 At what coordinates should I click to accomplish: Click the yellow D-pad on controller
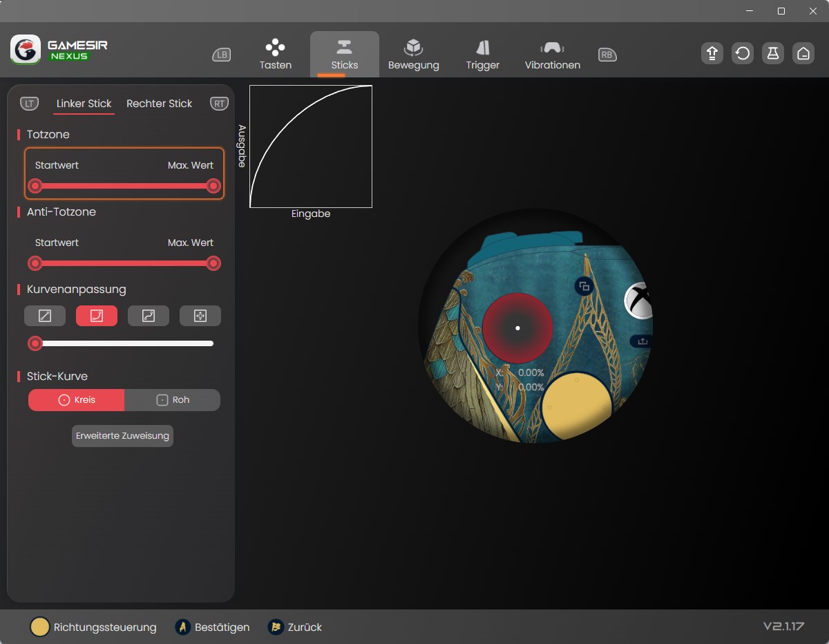point(576,406)
